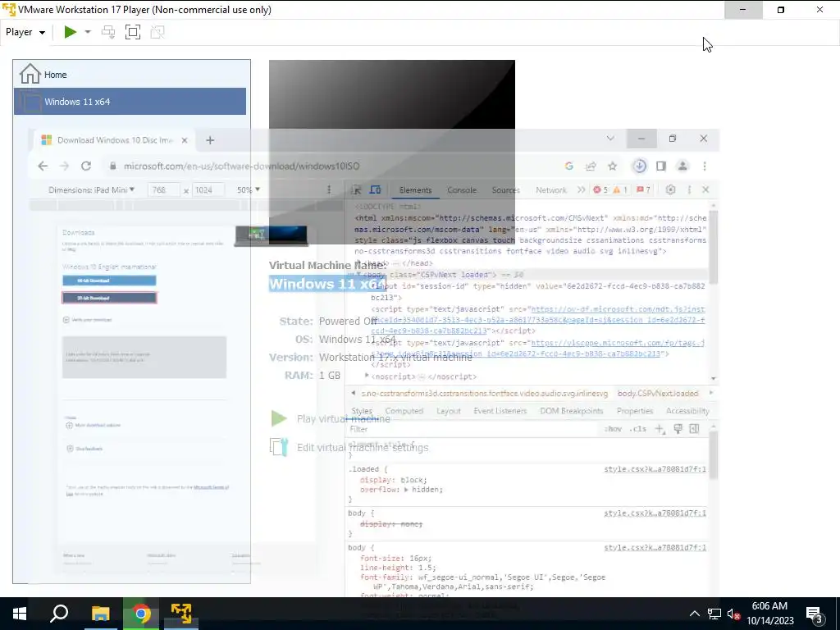
Task: Close the DevTools panel
Action: pos(705,189)
